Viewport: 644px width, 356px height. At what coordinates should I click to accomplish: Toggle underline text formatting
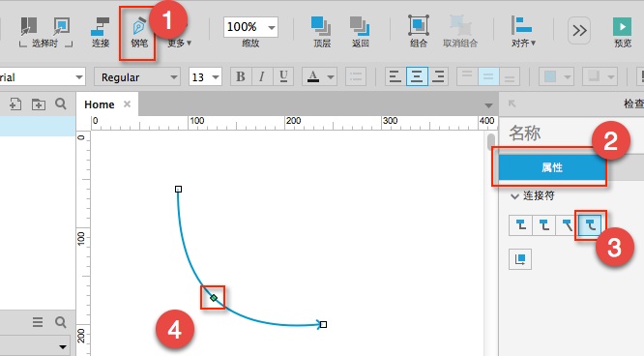coord(283,76)
